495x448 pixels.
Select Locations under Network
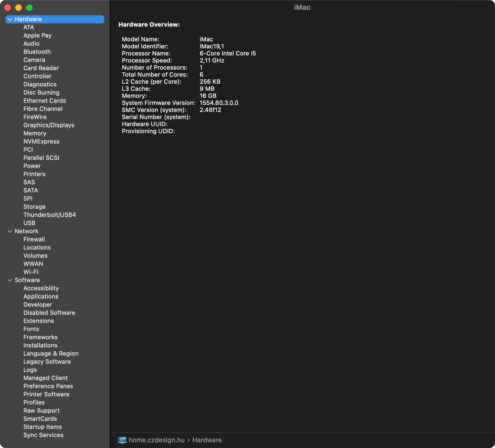click(x=37, y=248)
